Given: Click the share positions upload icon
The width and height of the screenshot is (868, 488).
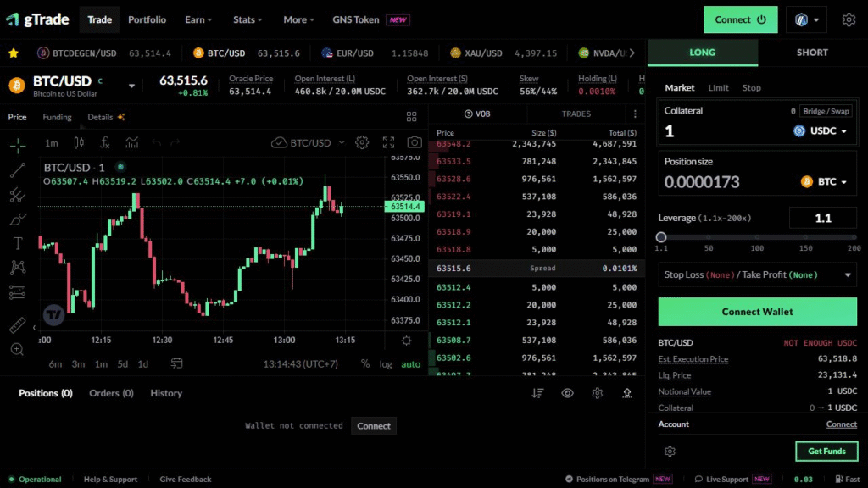Looking at the screenshot, I should (627, 393).
